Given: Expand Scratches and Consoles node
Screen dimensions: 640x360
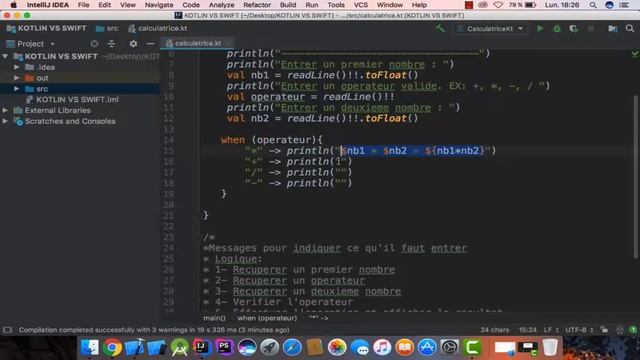Looking at the screenshot, I should (x=5, y=121).
